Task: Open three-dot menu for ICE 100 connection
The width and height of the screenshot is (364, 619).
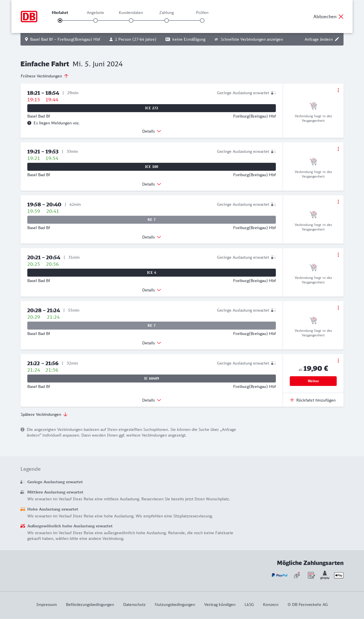Action: [x=338, y=149]
